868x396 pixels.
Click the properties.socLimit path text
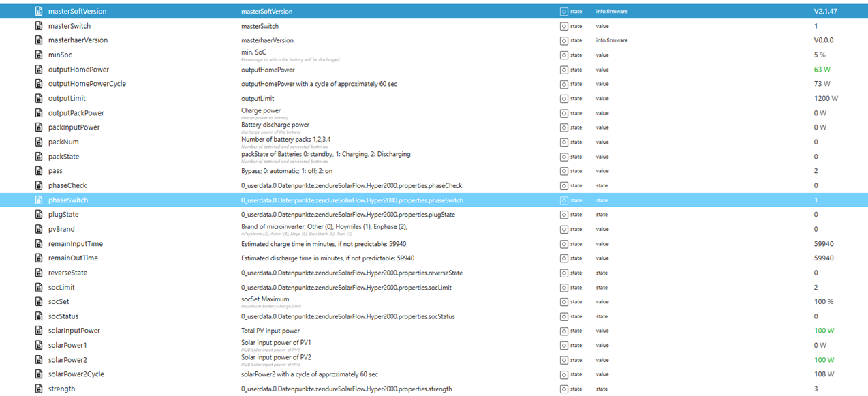pos(346,288)
